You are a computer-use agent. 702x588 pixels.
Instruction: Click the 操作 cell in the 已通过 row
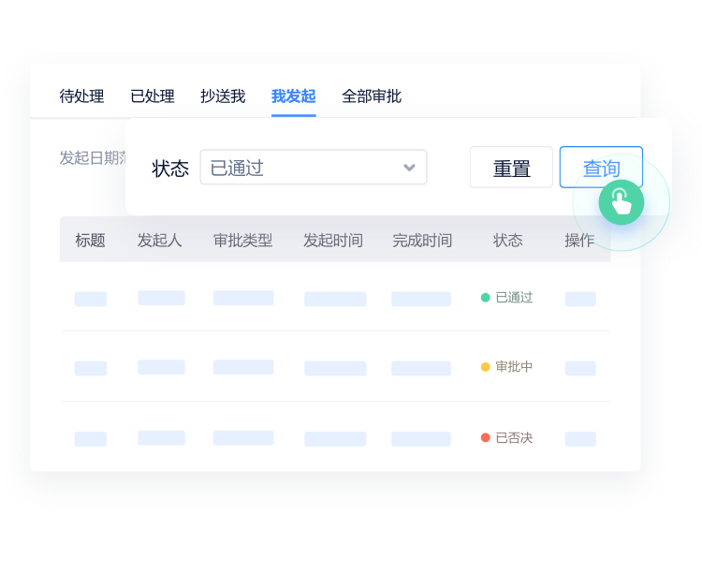click(580, 300)
